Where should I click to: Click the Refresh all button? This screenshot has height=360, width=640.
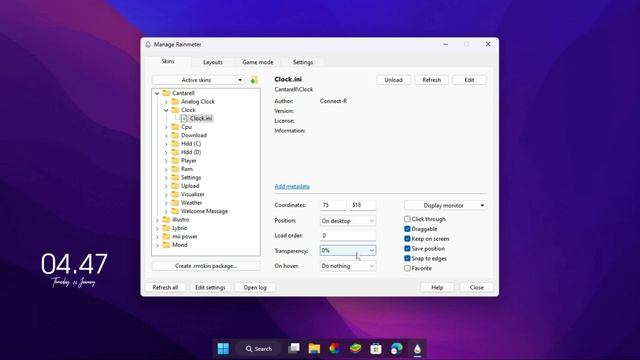165,287
